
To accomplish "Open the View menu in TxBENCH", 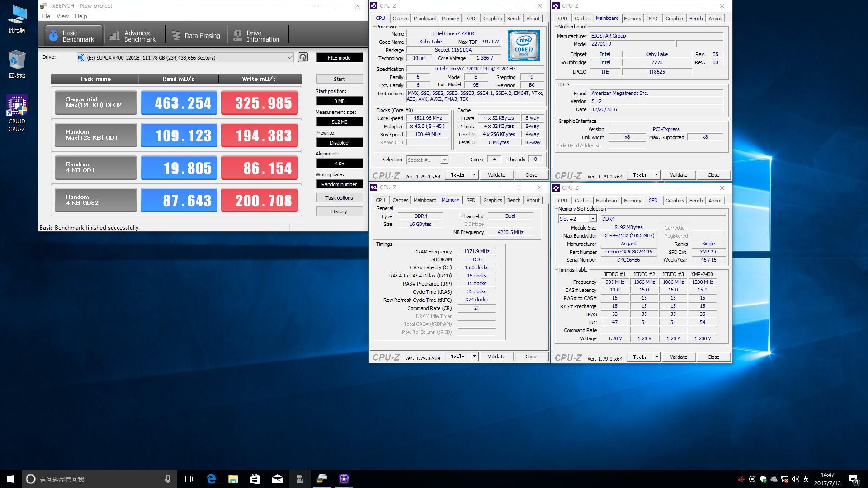I will click(62, 16).
